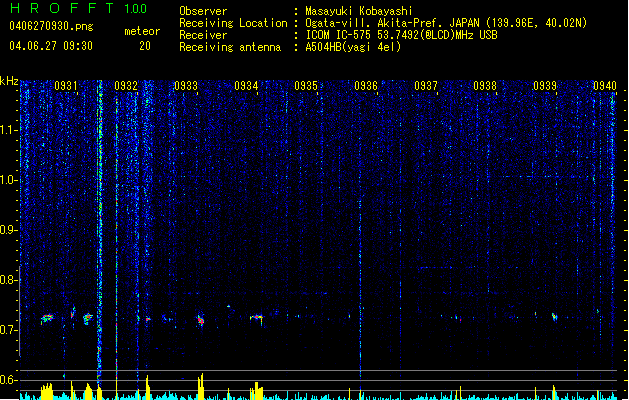This screenshot has width=629, height=400.
Task: Click the 0938 time marker
Action: (485, 86)
